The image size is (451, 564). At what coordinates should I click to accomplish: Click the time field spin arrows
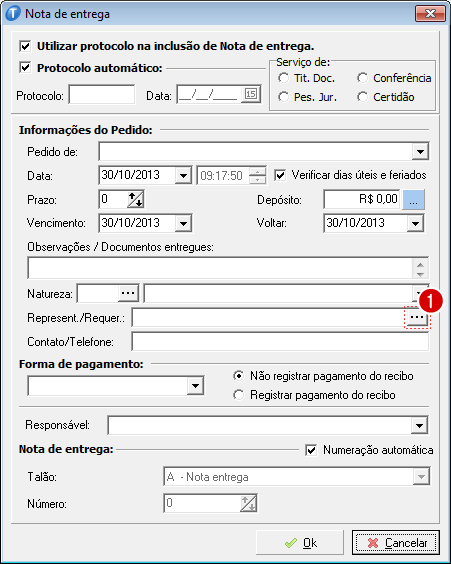[257, 176]
